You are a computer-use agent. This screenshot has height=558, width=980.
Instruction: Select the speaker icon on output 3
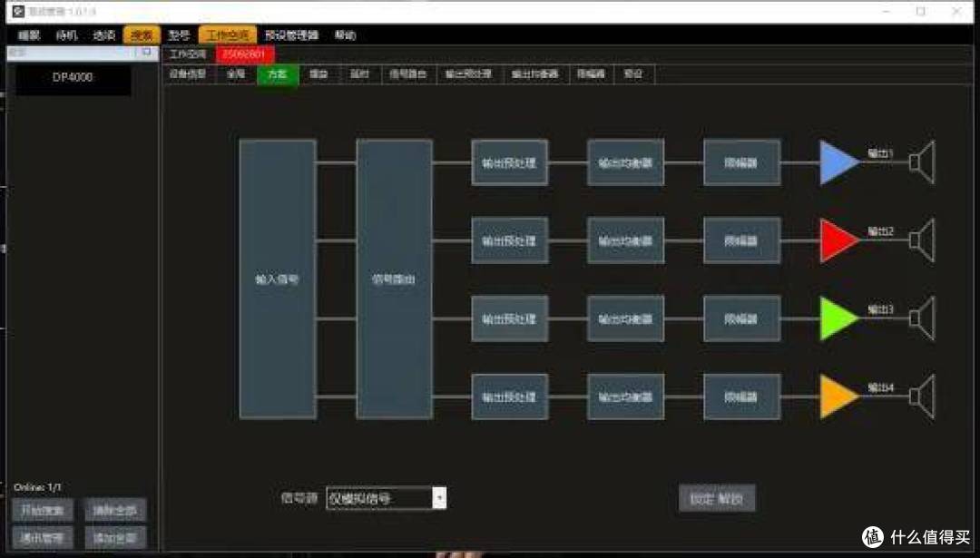[x=922, y=318]
